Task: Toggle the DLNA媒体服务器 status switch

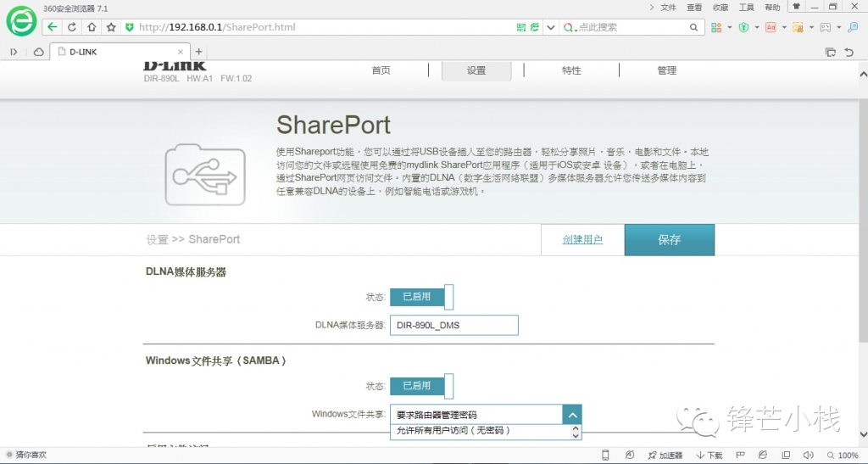Action: pyautogui.click(x=422, y=297)
